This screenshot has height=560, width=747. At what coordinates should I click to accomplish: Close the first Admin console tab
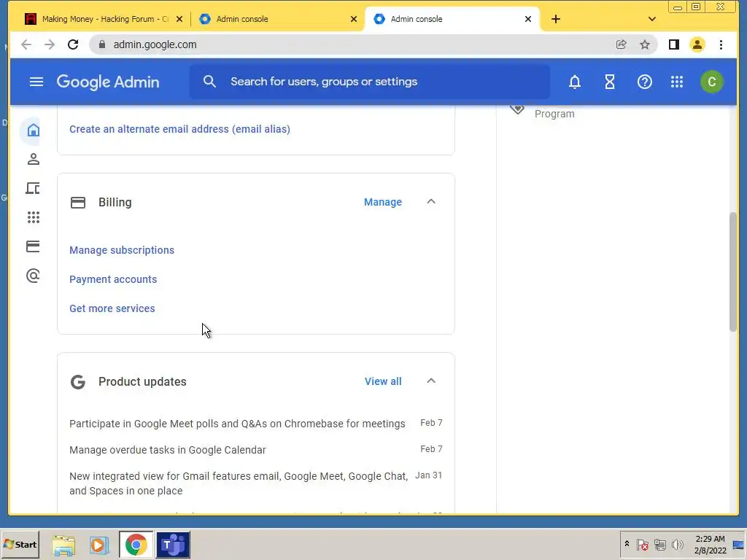[354, 19]
